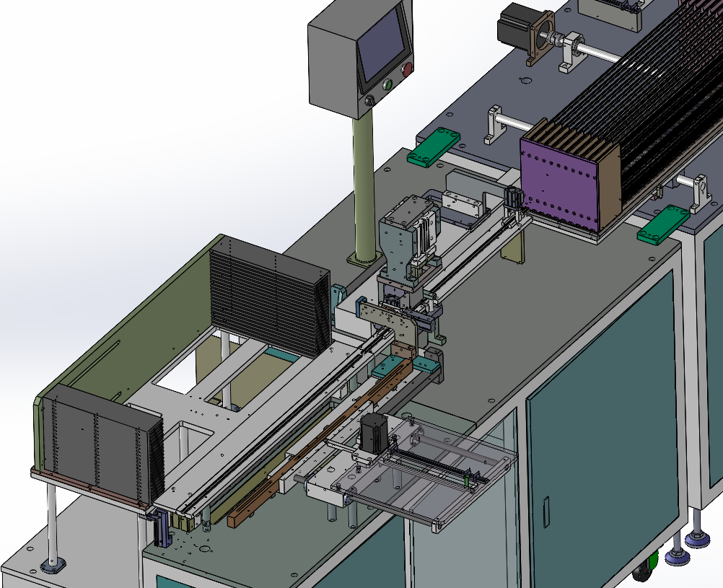Image resolution: width=723 pixels, height=588 pixels.
Task: Select the black selector knob on control box
Action: coord(369,101)
